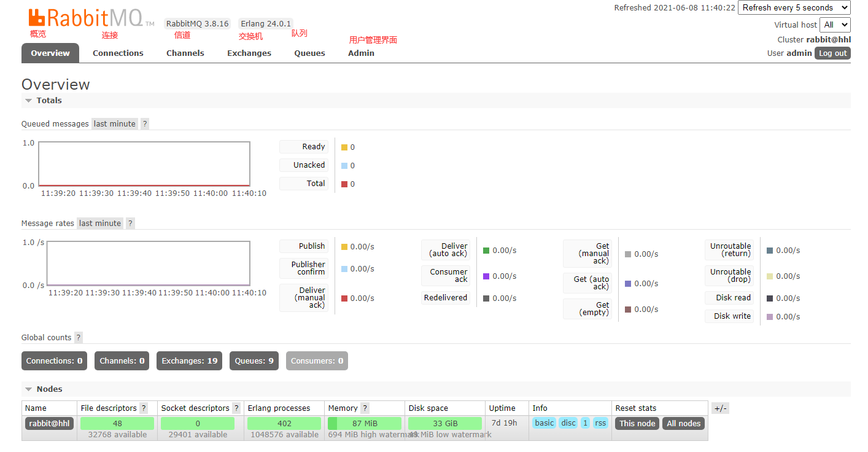Click the RabbitMQ logo
The image size is (868, 452).
[91, 18]
